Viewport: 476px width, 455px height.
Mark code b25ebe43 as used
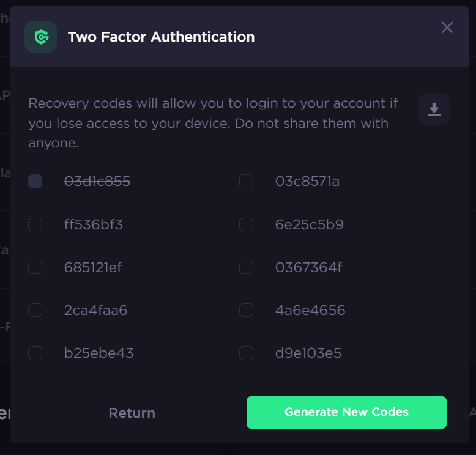(x=35, y=353)
